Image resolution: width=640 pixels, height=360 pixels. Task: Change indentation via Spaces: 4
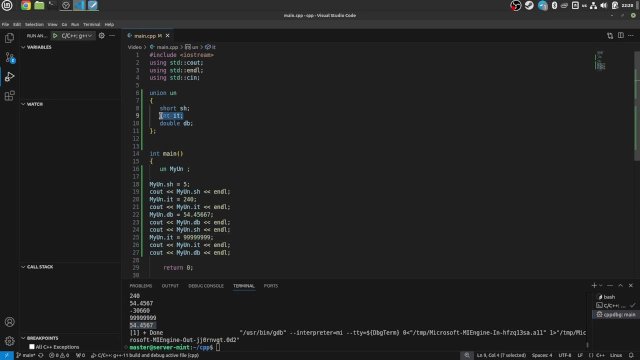[542, 356]
